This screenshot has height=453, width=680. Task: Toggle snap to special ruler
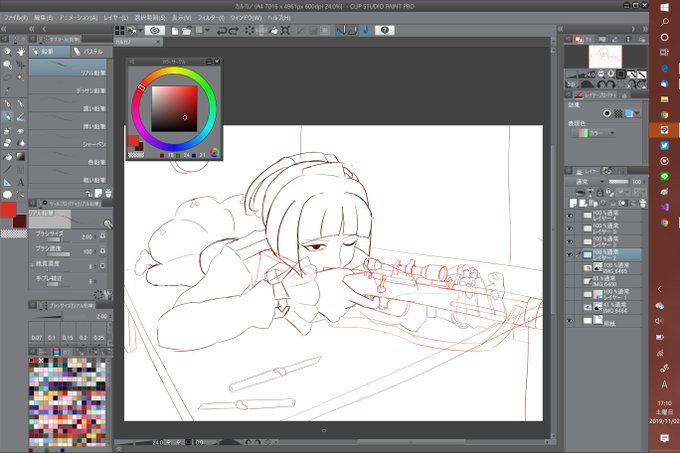(x=353, y=30)
